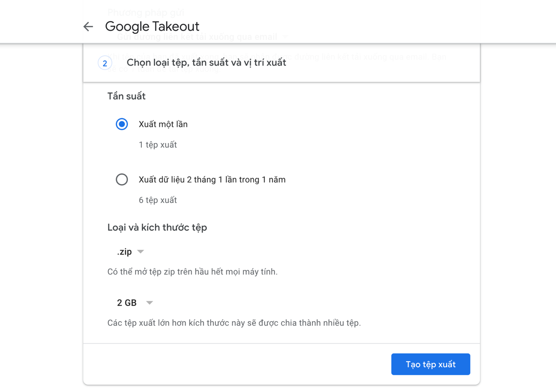Click the "Tạo tệp xuất" button
The height and width of the screenshot is (392, 556).
click(430, 364)
